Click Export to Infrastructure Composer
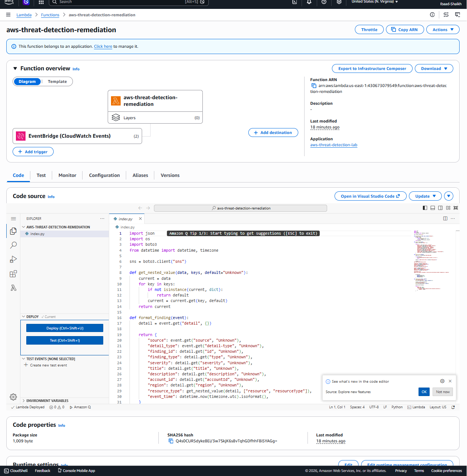 pos(372,68)
